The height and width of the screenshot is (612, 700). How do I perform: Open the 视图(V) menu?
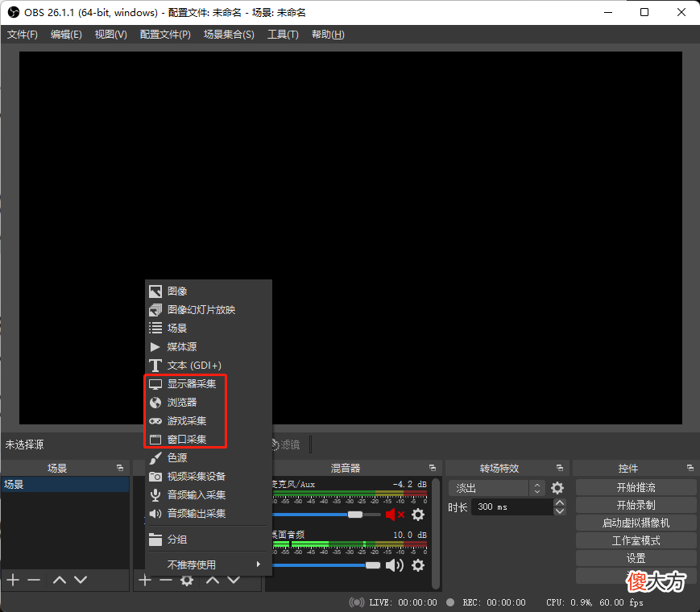point(110,35)
